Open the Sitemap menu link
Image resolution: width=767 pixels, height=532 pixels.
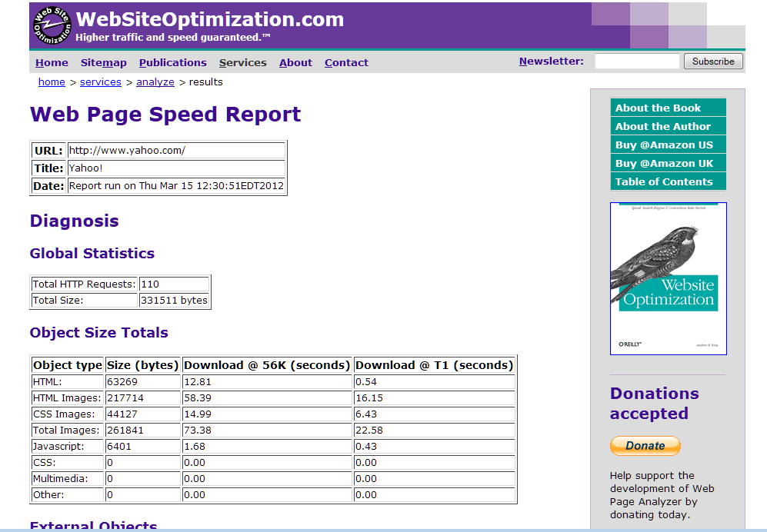click(x=104, y=62)
